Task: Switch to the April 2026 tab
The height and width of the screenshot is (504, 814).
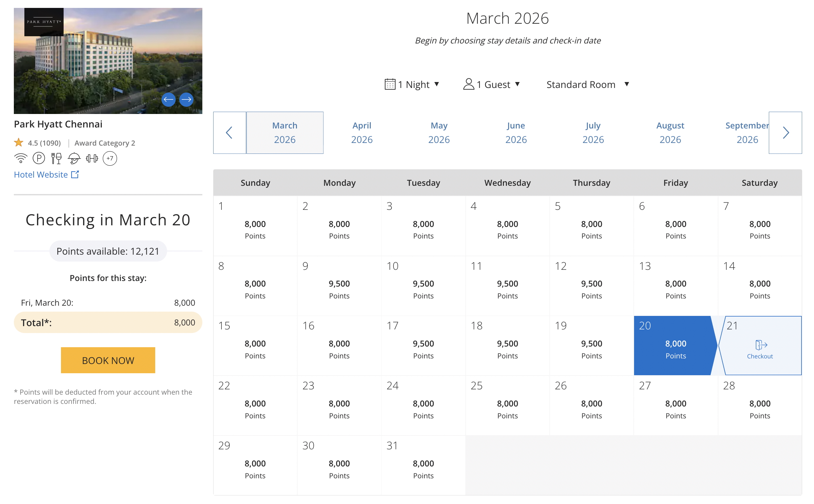Action: tap(362, 133)
